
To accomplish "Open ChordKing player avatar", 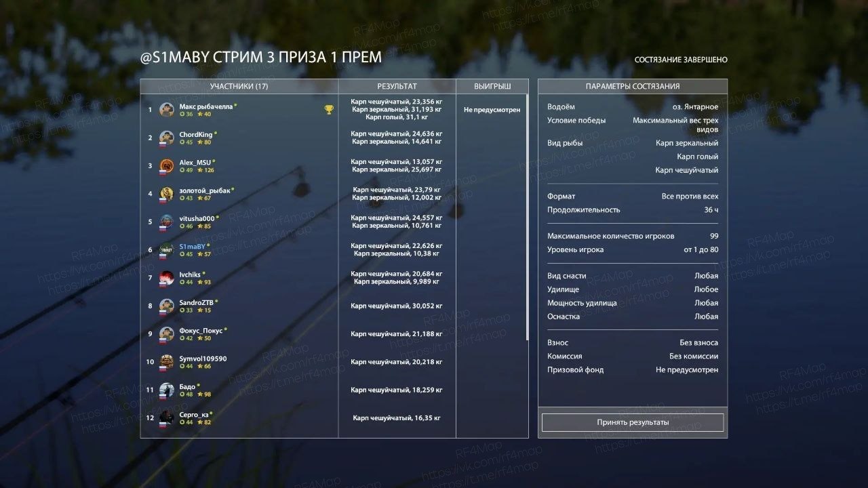I will click(x=167, y=138).
